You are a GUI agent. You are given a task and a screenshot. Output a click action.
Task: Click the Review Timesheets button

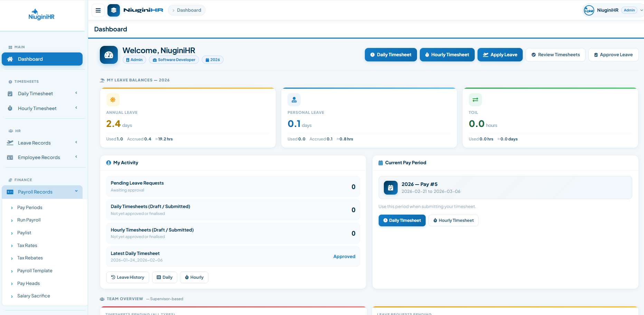pos(555,55)
